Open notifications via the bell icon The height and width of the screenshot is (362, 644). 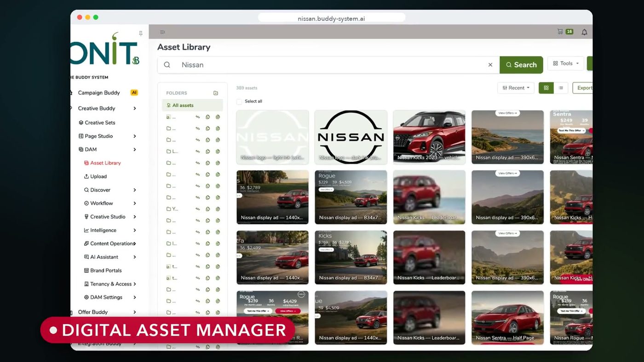click(584, 32)
